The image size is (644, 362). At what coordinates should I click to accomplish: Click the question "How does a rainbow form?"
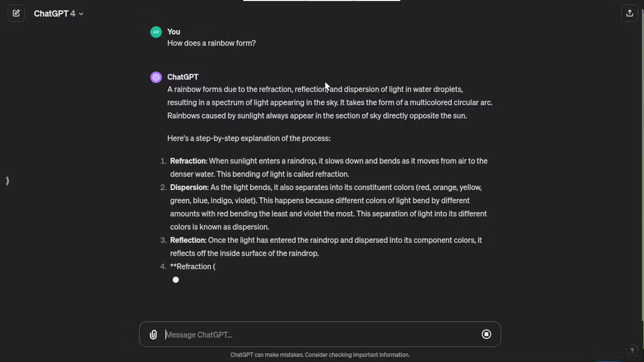pyautogui.click(x=211, y=43)
